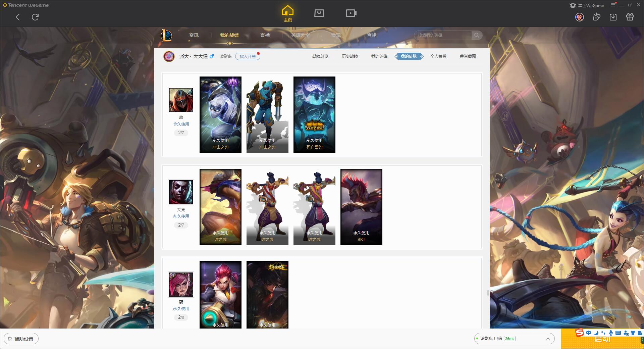Viewport: 644px width, 349px height.
Task: Click the 劫 champion portrait
Action: [181, 100]
